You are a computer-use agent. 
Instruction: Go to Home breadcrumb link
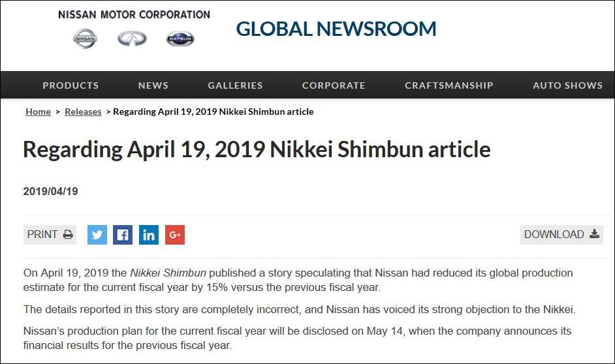pyautogui.click(x=38, y=112)
